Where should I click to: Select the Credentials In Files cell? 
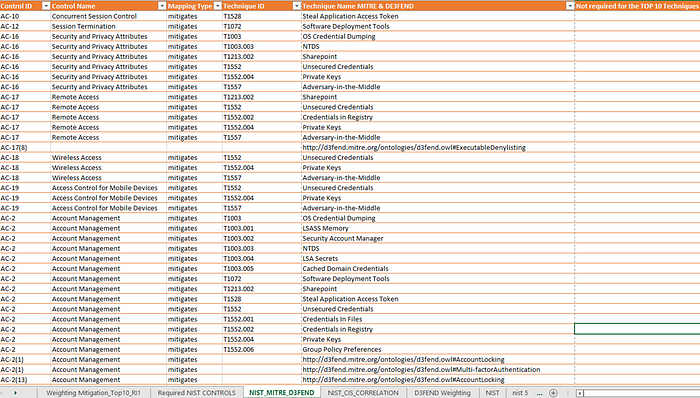(438, 319)
